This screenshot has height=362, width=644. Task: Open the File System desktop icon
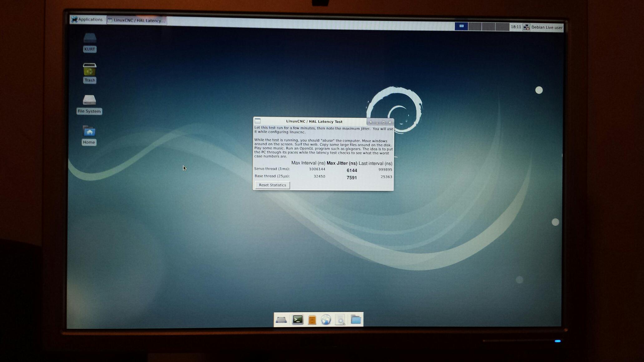(x=89, y=104)
